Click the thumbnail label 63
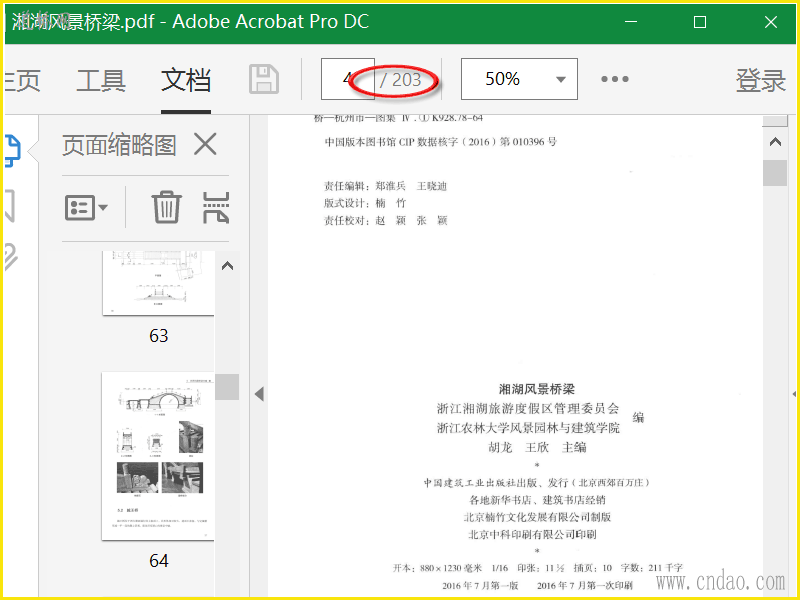Viewport: 800px width, 600px height. pos(159,336)
